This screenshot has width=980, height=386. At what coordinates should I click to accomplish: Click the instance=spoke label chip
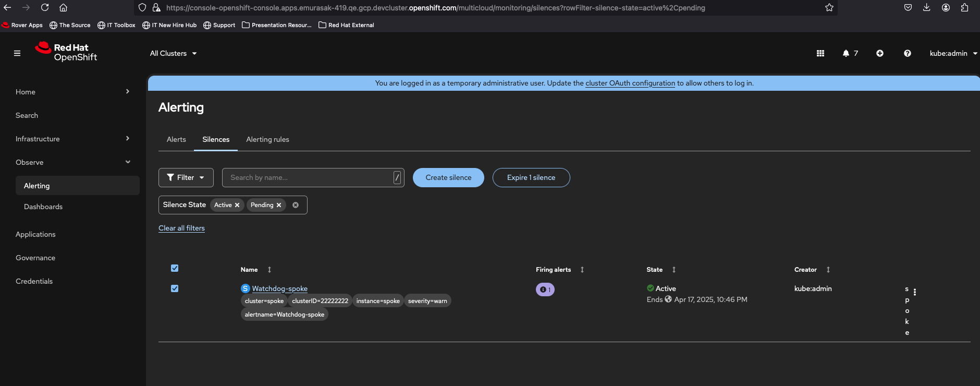378,301
